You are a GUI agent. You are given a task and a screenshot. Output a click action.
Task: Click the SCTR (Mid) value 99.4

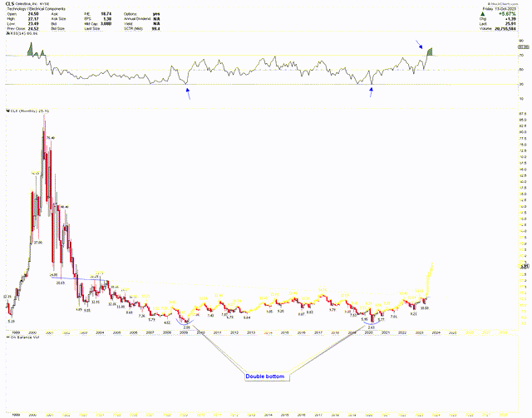pyautogui.click(x=156, y=29)
